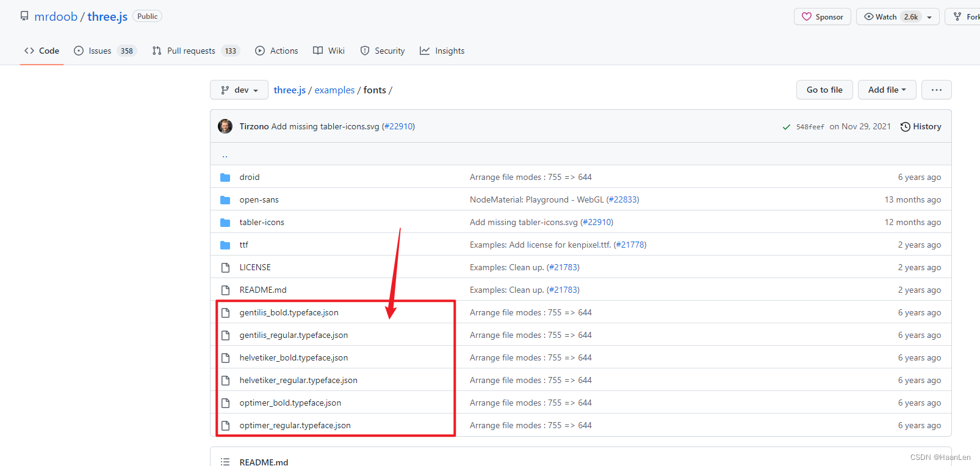Open optimer_regular.typeface.json
980x466 pixels.
pos(295,425)
